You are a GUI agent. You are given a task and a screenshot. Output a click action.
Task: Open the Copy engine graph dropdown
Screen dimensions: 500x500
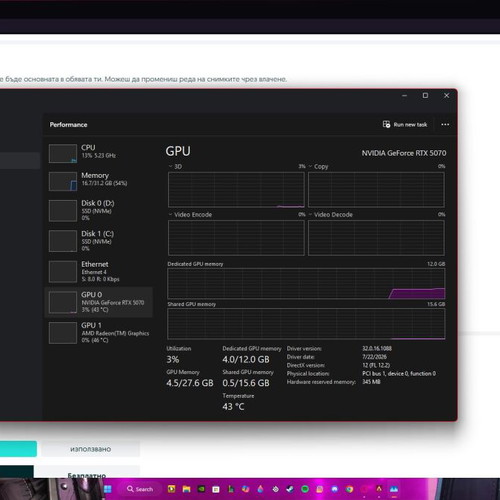pos(310,166)
